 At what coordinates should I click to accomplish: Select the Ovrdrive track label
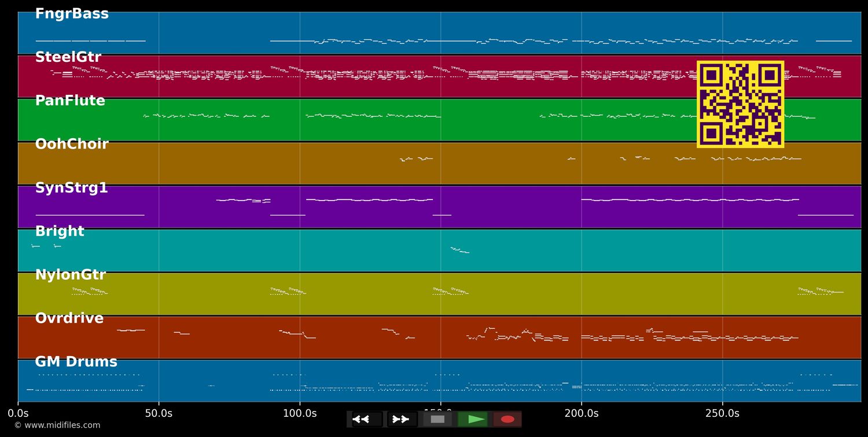point(69,319)
